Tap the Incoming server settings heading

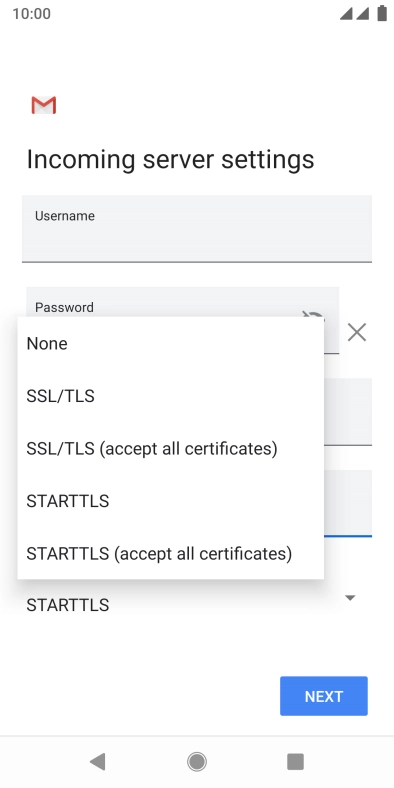point(170,159)
